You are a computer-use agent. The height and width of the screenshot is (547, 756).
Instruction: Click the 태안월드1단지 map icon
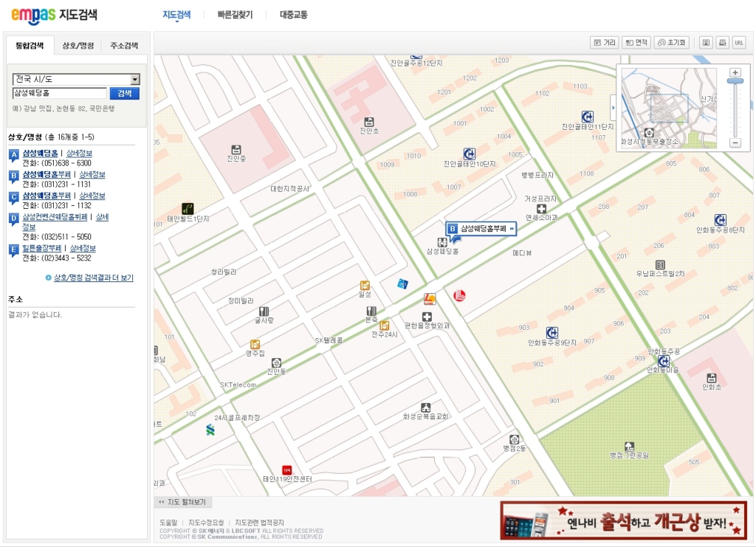click(188, 209)
